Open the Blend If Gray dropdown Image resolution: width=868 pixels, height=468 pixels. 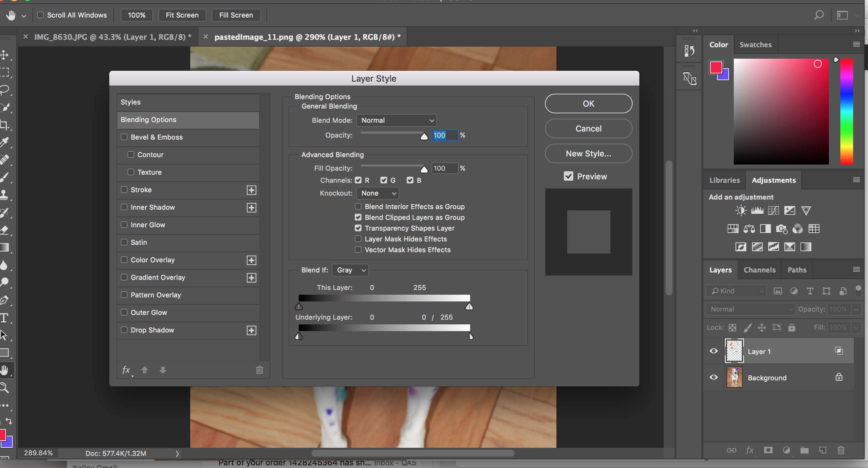350,270
